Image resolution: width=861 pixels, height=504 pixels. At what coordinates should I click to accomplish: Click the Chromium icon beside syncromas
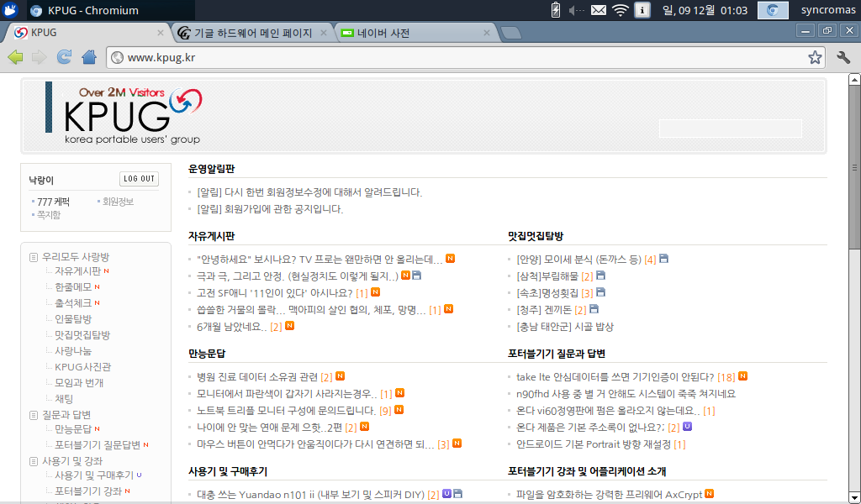(773, 10)
